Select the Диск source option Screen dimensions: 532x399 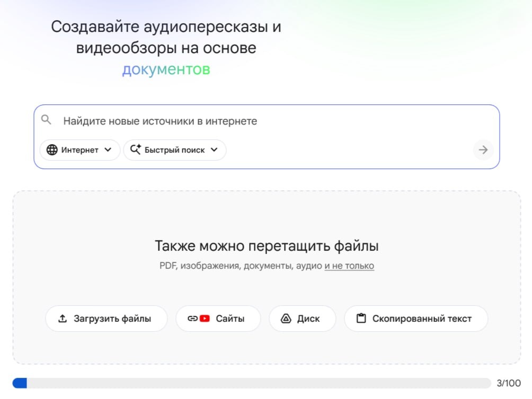pos(302,318)
